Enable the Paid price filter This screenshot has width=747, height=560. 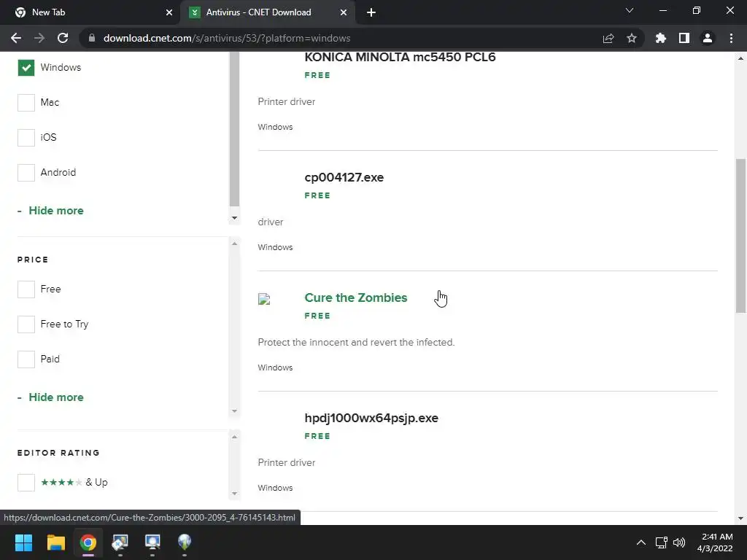coord(26,359)
